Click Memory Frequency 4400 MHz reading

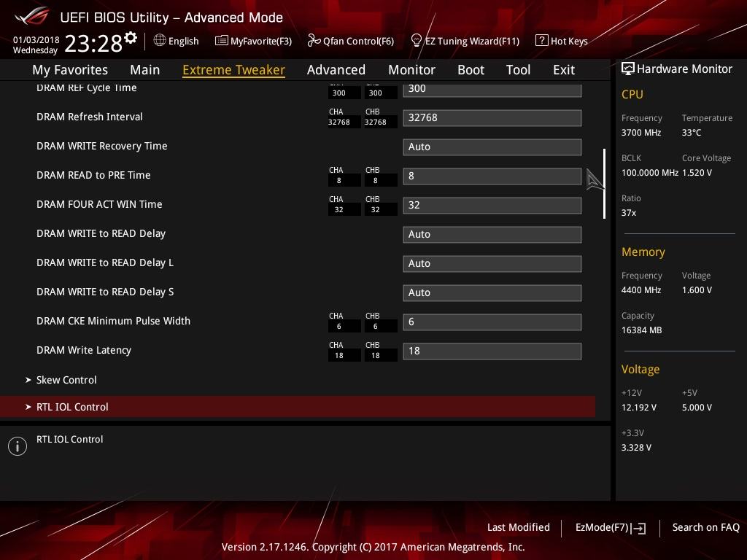coord(641,290)
